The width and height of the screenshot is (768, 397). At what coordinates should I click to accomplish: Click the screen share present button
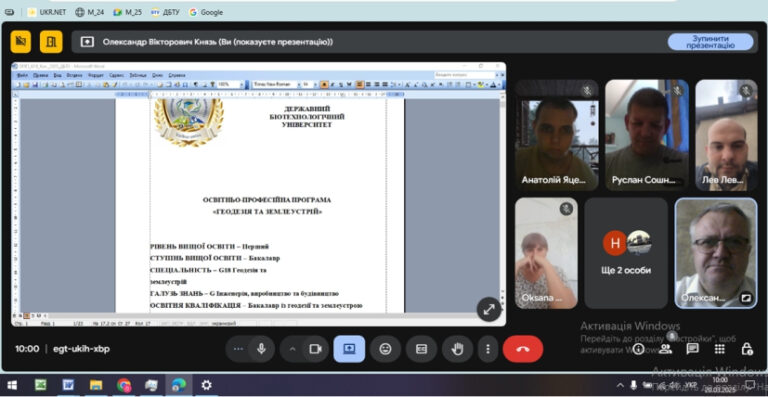point(349,349)
